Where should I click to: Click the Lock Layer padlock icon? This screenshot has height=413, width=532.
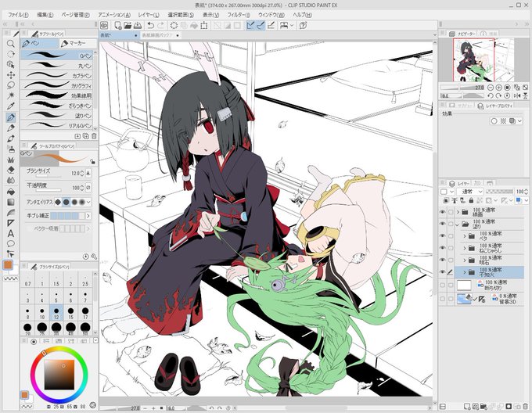pyautogui.click(x=471, y=201)
